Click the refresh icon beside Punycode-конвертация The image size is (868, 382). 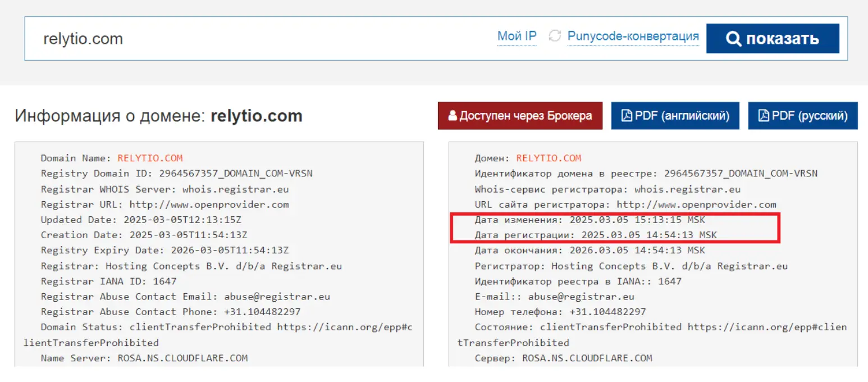[x=556, y=35]
